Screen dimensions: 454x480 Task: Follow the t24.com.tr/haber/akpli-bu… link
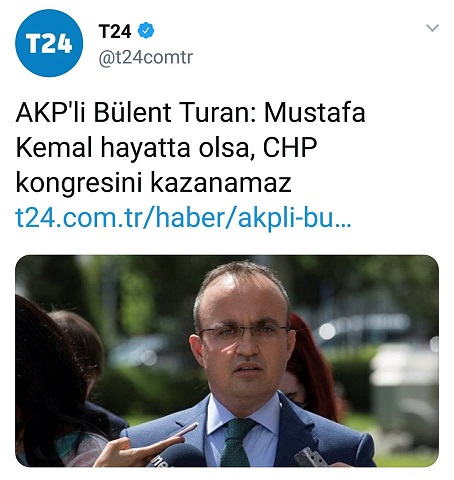tap(183, 219)
